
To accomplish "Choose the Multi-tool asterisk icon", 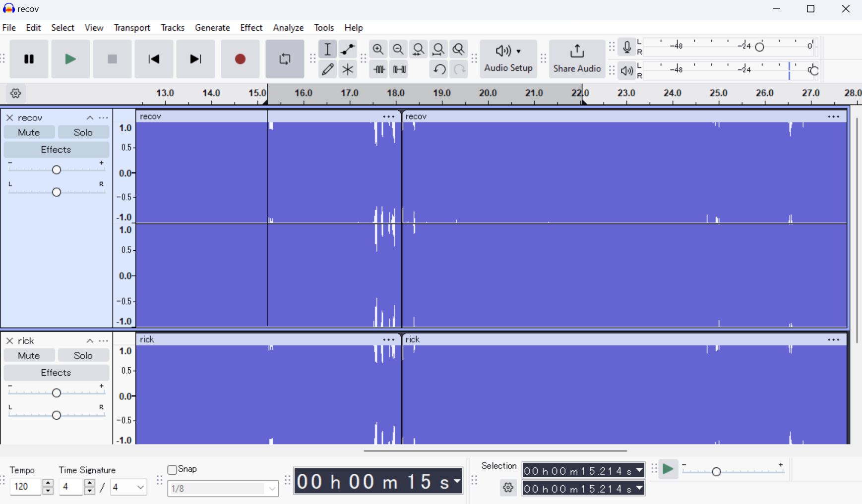I will tap(348, 69).
